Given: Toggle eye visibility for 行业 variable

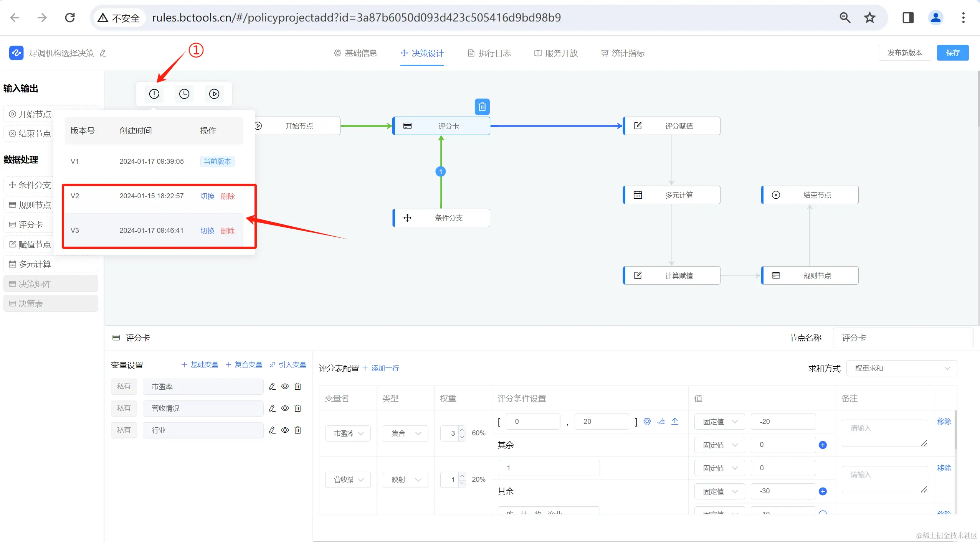Looking at the screenshot, I should [285, 430].
